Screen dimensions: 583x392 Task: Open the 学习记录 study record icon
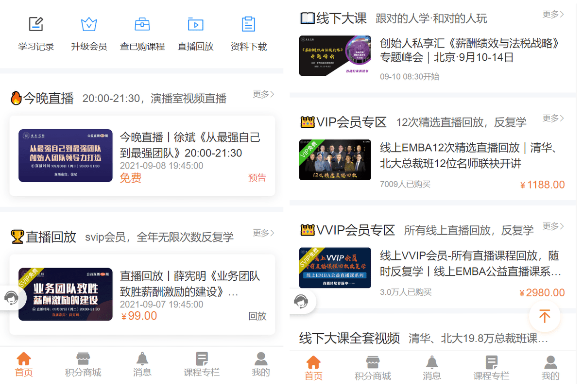pos(36,24)
